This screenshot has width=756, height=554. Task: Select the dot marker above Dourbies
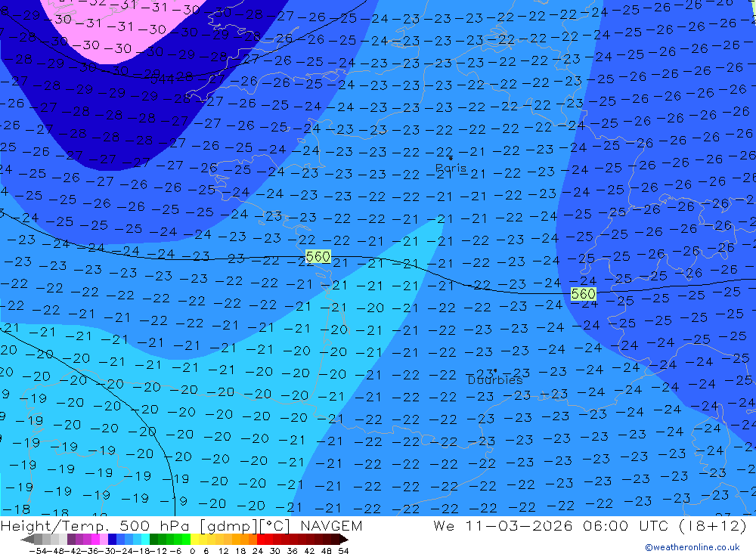click(495, 371)
